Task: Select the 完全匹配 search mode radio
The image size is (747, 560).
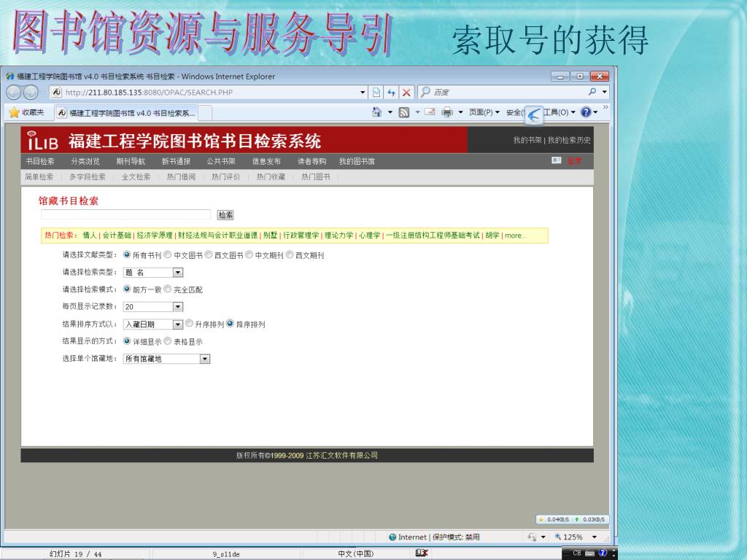Action: point(168,289)
